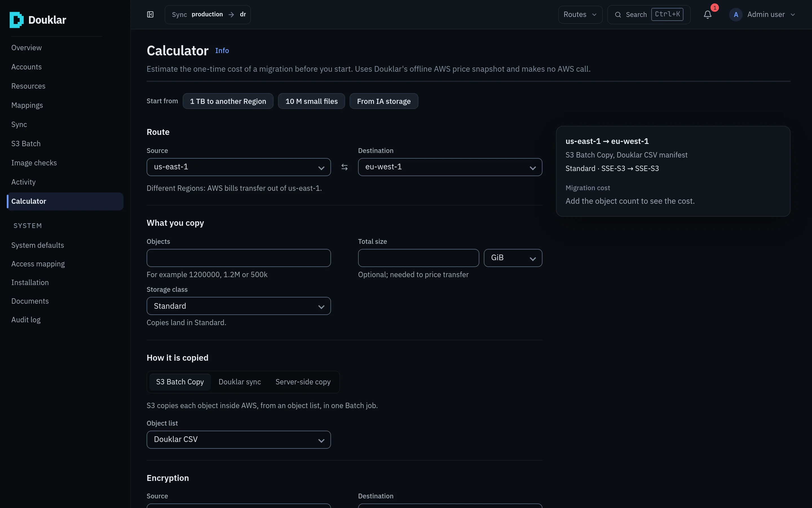Swap source and destination regions
This screenshot has height=508, width=812.
coord(344,167)
